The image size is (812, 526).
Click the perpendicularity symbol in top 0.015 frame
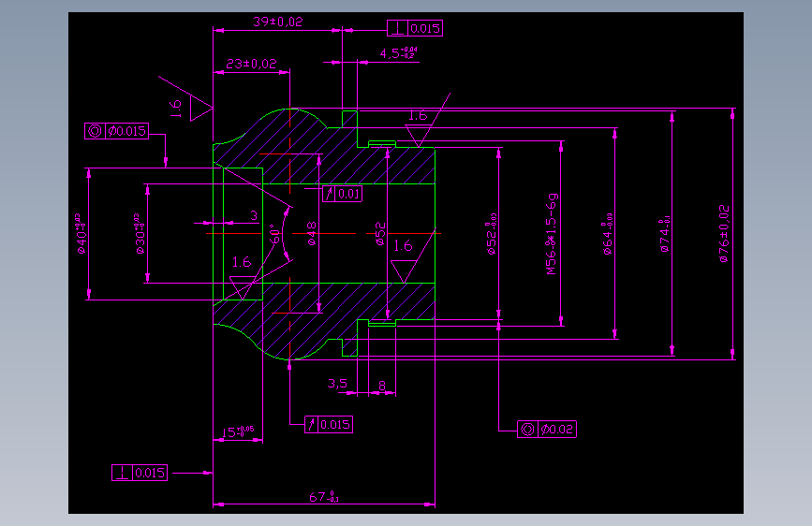(x=398, y=28)
